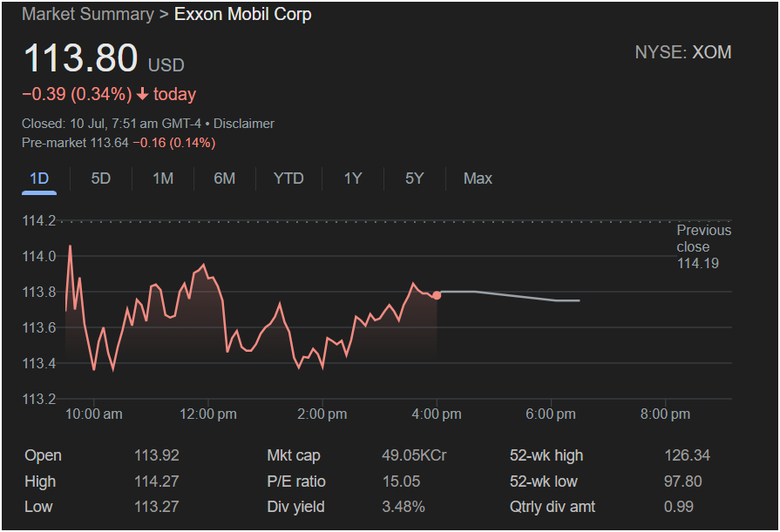Viewport: 780px width, 532px height.
Task: Click the P/E ratio value 15.05
Action: coord(401,481)
